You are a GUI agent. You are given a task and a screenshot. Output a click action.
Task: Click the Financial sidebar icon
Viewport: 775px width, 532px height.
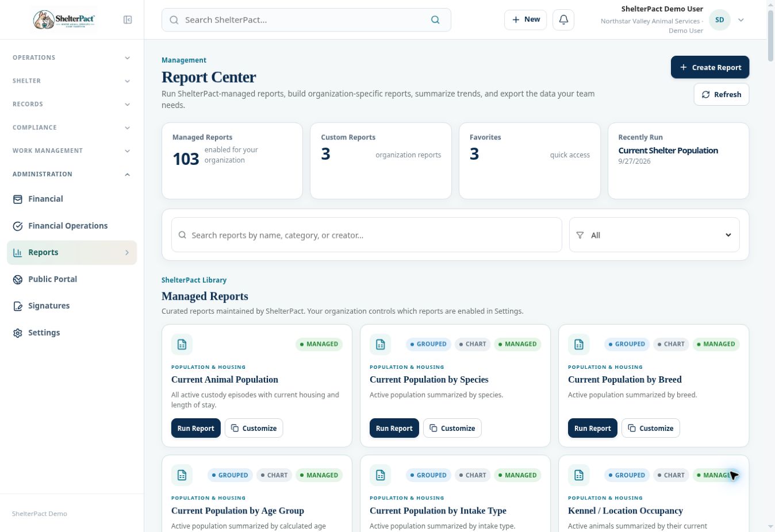[18, 199]
